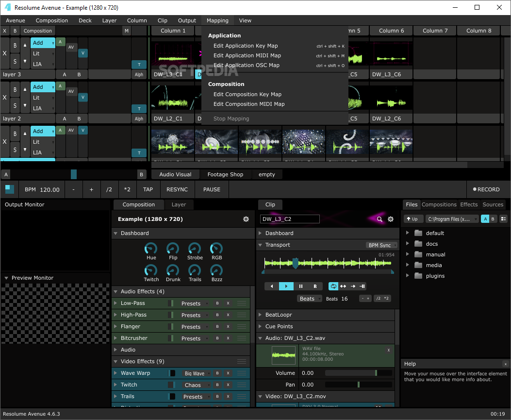The height and width of the screenshot is (420, 511).
Task: Open layer 3 Add blend mode dropdown
Action: tap(43, 43)
